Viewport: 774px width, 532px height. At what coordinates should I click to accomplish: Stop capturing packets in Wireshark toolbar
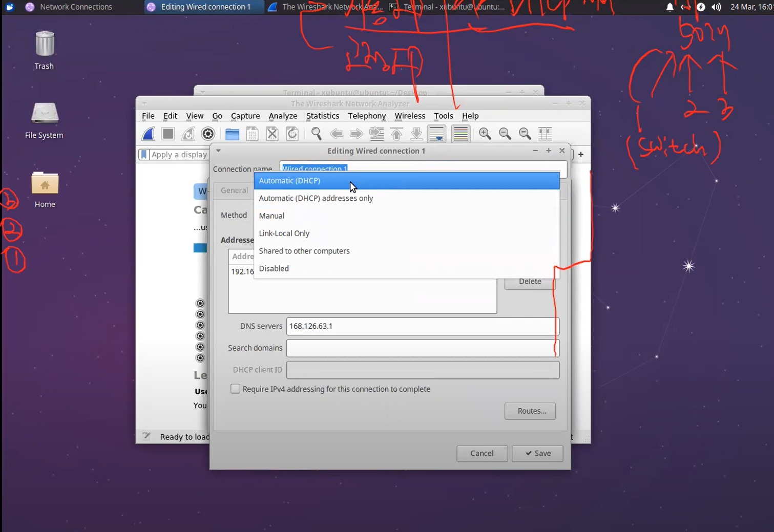tap(168, 134)
